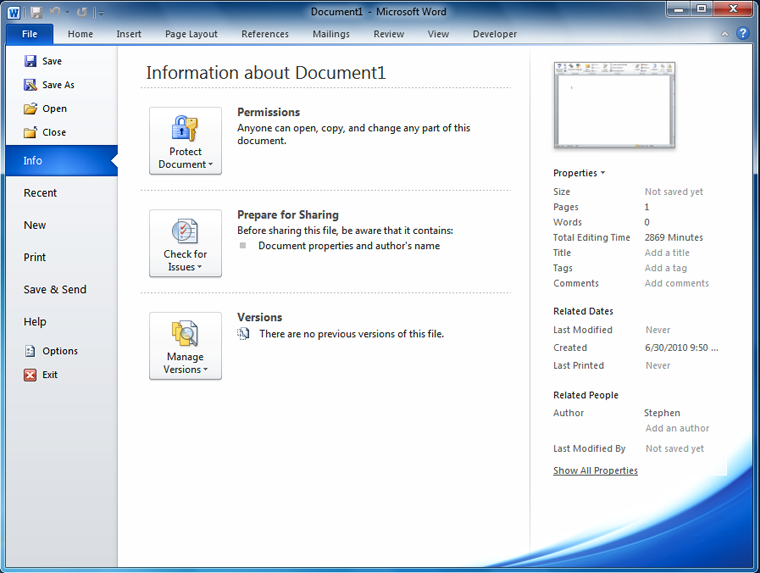Open the Check for Issues dropdown
Viewport: 760px width, 573px height.
click(185, 243)
